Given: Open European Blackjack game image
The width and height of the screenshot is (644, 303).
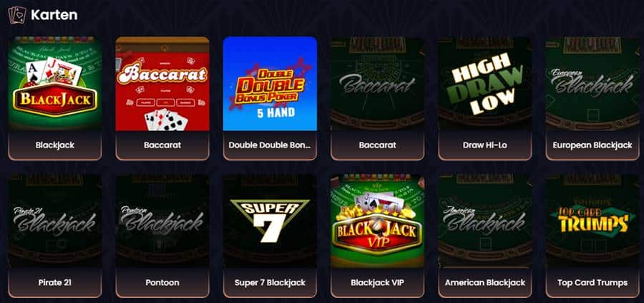Looking at the screenshot, I should pos(592,84).
